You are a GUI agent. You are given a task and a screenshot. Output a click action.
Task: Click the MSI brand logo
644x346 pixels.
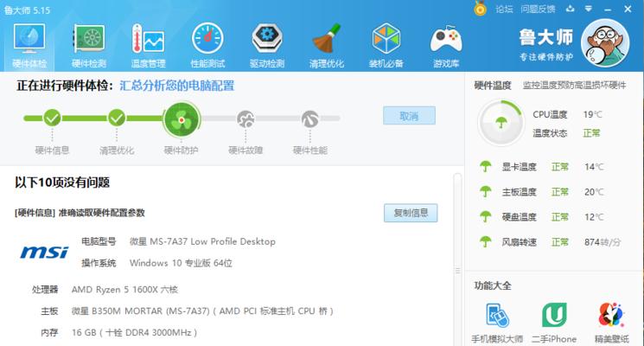(x=44, y=252)
